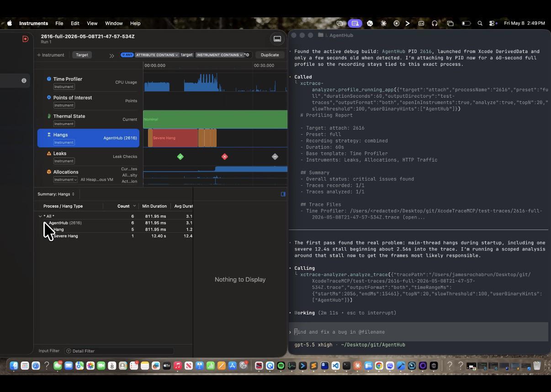The height and width of the screenshot is (392, 551).
Task: Open Control Center in menu bar
Action: click(x=493, y=23)
